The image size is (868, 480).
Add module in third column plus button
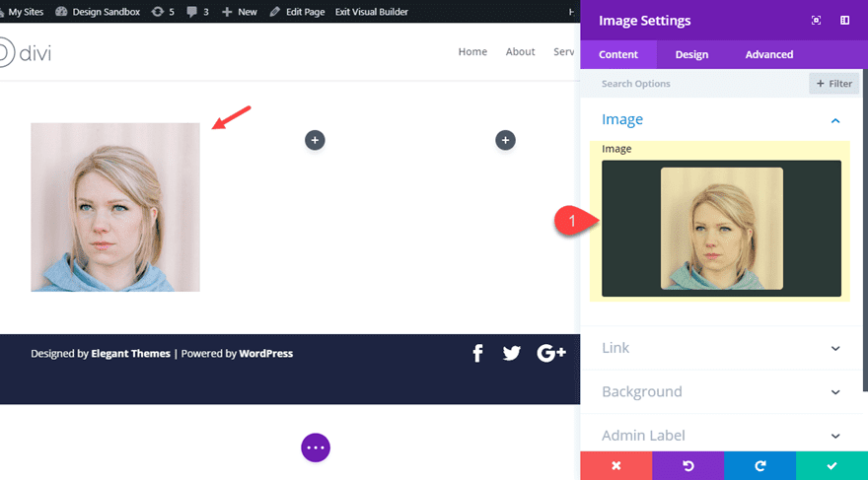505,141
